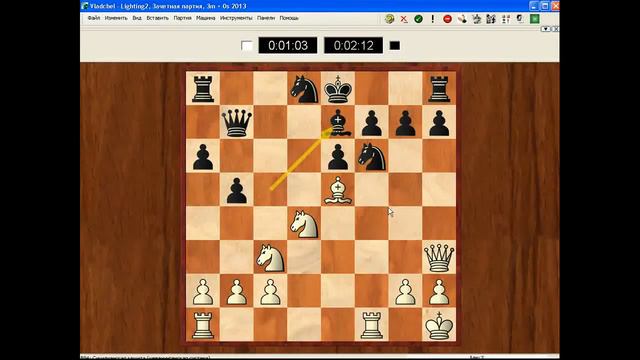
Task: Click the green checkmark toolbar icon
Action: (x=418, y=19)
